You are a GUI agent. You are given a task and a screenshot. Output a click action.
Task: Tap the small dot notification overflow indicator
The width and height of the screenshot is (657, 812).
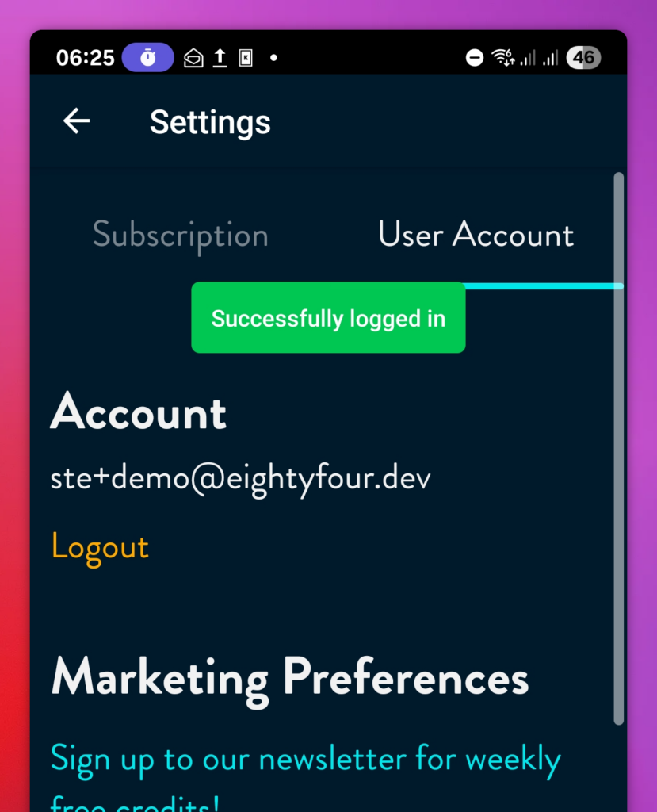(273, 58)
